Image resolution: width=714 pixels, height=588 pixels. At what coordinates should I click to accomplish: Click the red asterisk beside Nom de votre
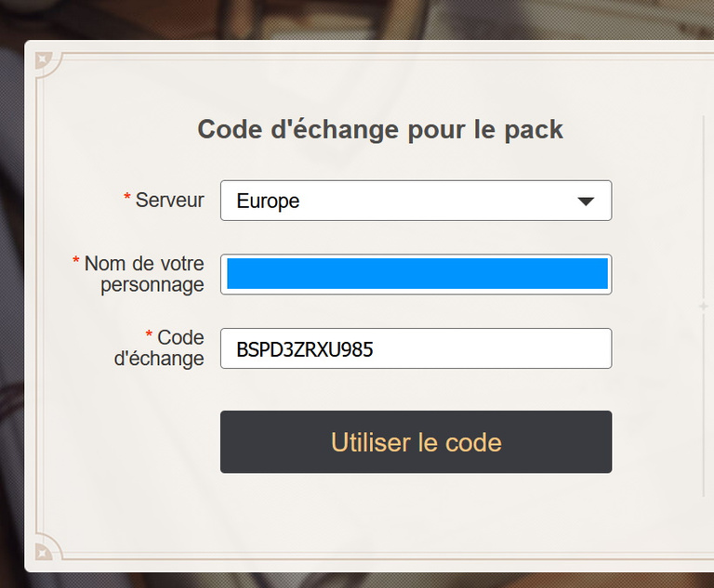click(x=76, y=260)
